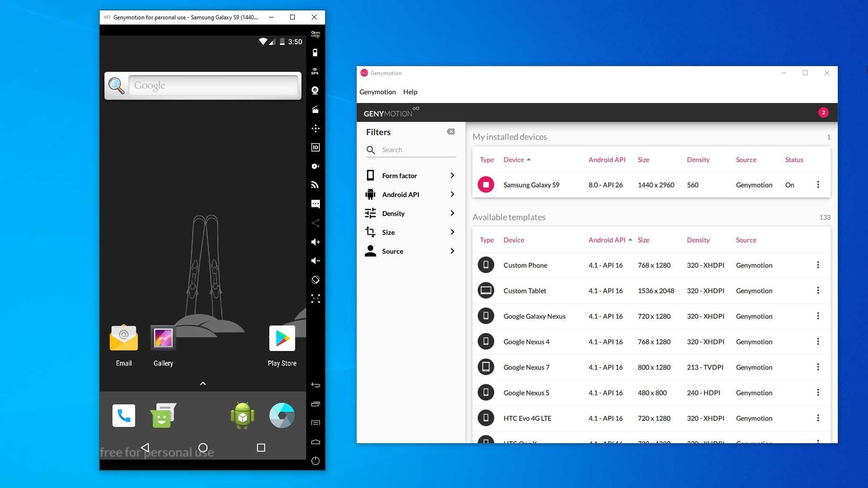868x488 pixels.
Task: Tap the magnifier icon in Google widget
Action: tap(116, 86)
